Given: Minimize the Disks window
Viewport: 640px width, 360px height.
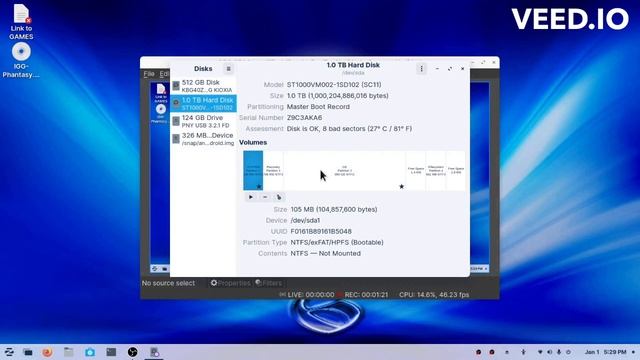Looking at the screenshot, I should coord(437,69).
